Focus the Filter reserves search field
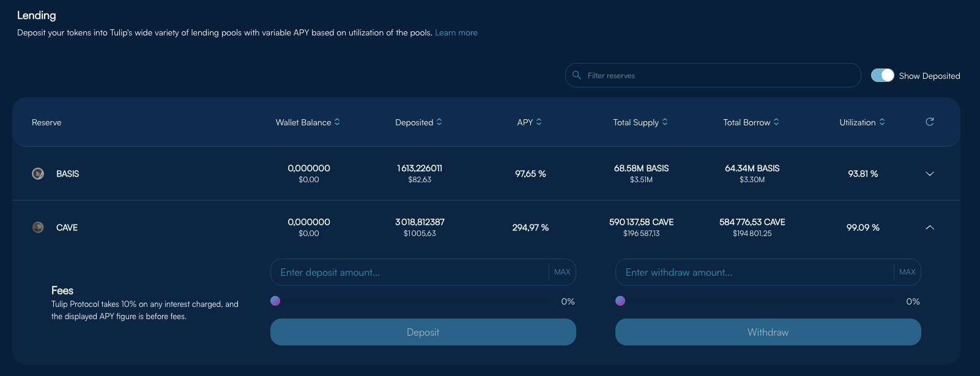Image resolution: width=980 pixels, height=376 pixels. tap(716, 75)
